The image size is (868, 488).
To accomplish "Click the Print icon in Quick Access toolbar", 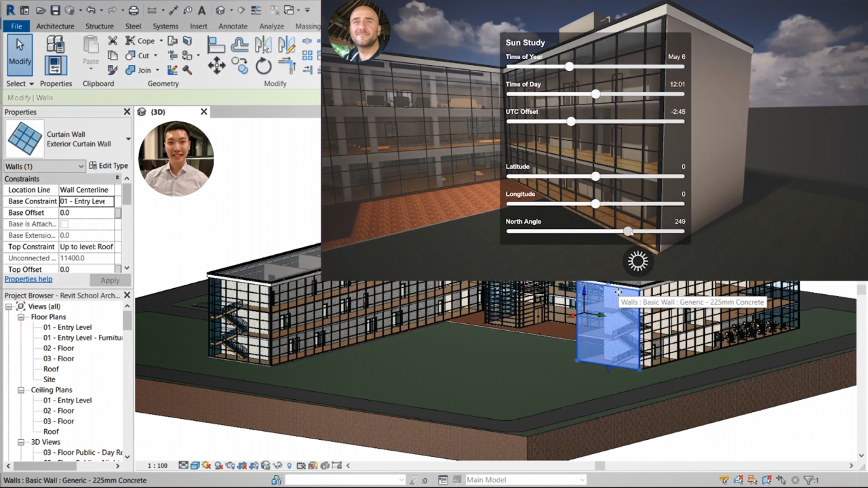I will click(x=134, y=9).
